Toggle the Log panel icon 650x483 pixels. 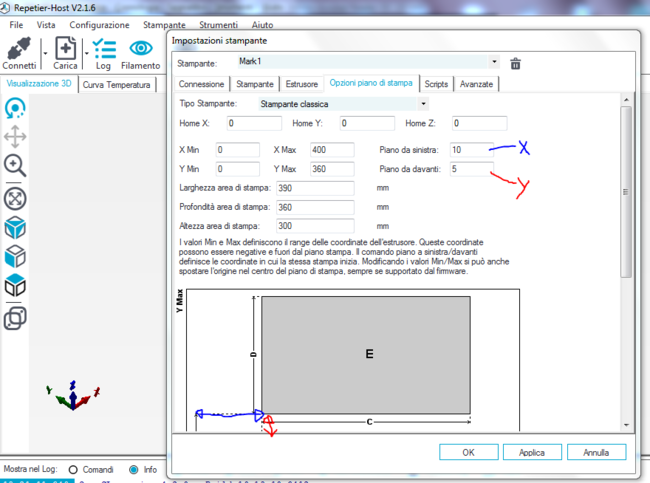click(x=103, y=48)
